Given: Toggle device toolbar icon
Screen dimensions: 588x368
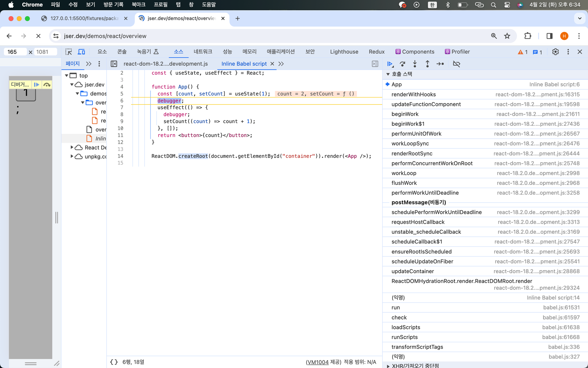Looking at the screenshot, I should tap(81, 52).
